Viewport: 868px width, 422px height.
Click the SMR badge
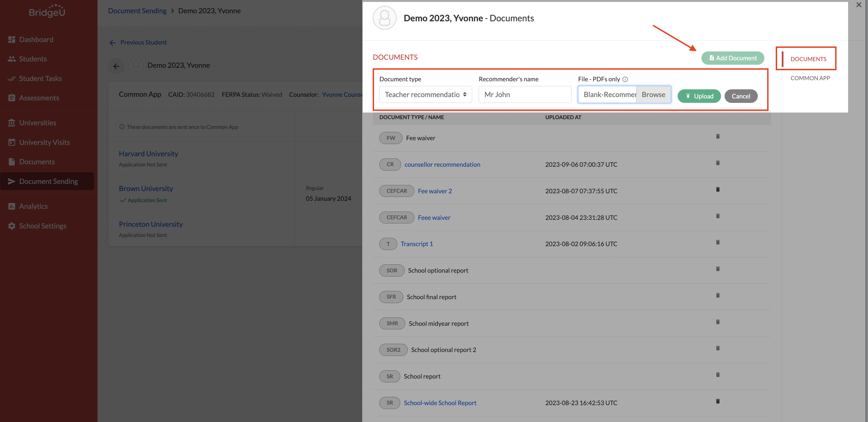point(392,324)
